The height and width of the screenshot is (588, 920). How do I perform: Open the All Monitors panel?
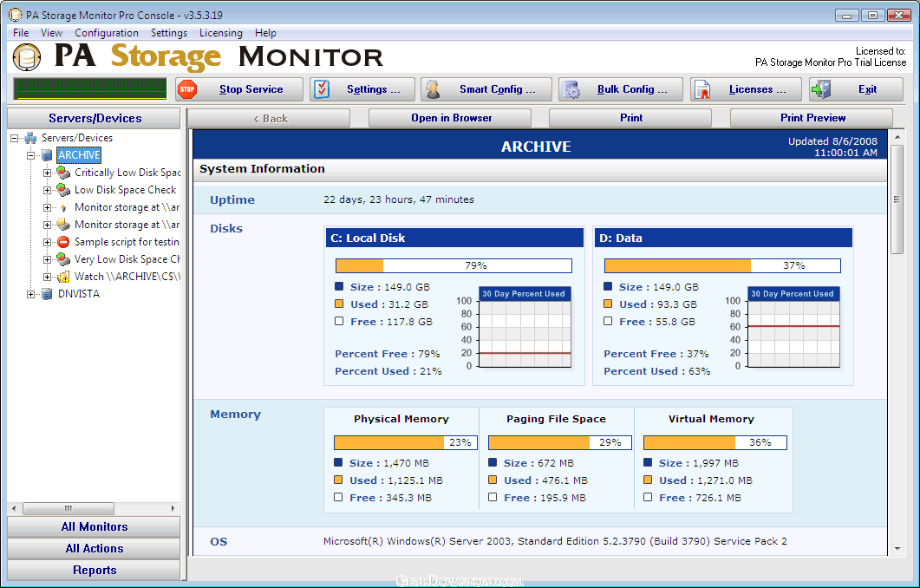coord(94,527)
